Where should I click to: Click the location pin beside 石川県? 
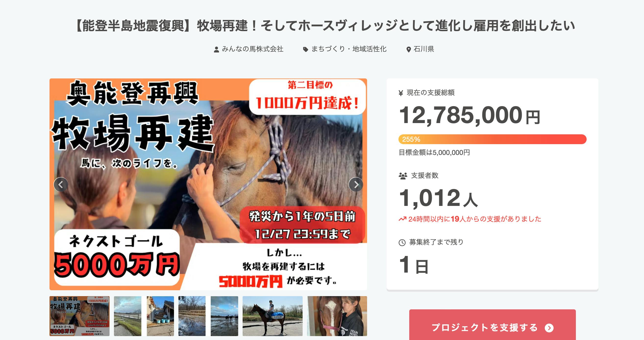(x=409, y=50)
